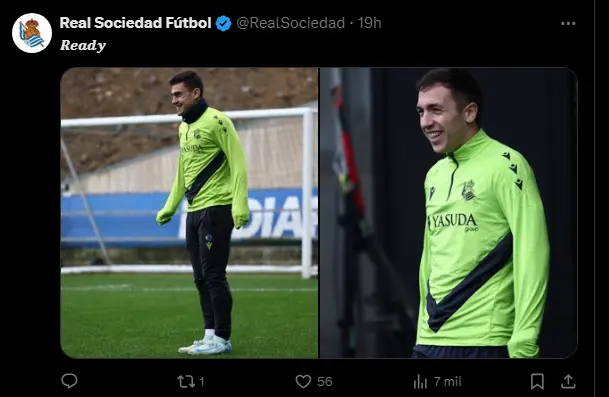Open the reply comment icon
The height and width of the screenshot is (397, 609).
point(70,381)
